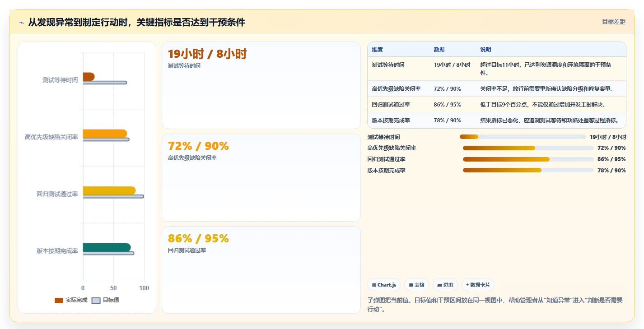The width and height of the screenshot is (644, 329).
Task: Click the description starting 关闭率不足
Action: click(546, 89)
